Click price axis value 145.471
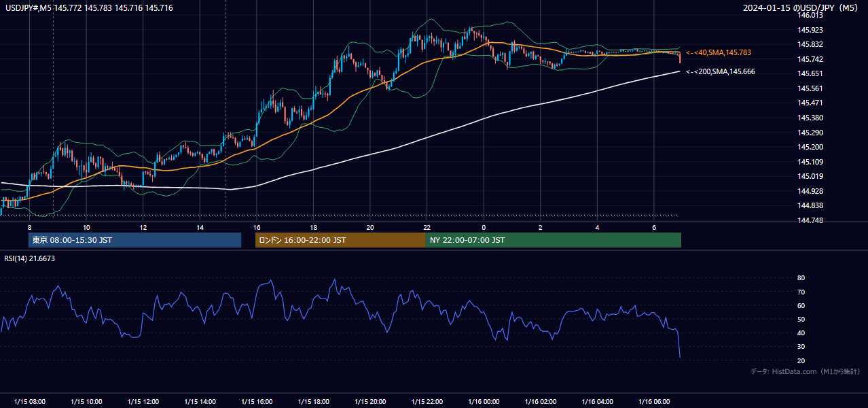This screenshot has height=408, width=868. pos(810,103)
